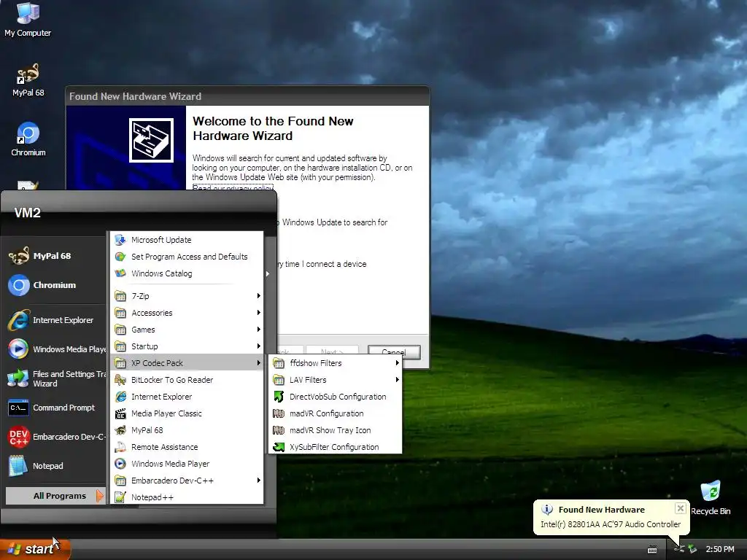Open Windows Catalog entry
This screenshot has width=747, height=560.
[187, 273]
